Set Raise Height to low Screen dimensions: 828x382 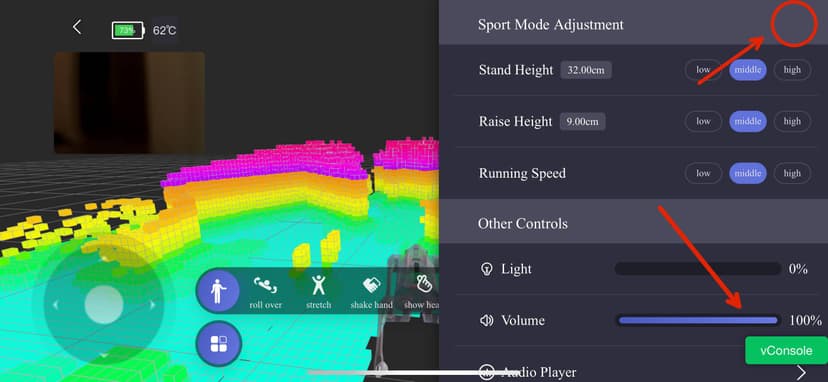(x=703, y=122)
